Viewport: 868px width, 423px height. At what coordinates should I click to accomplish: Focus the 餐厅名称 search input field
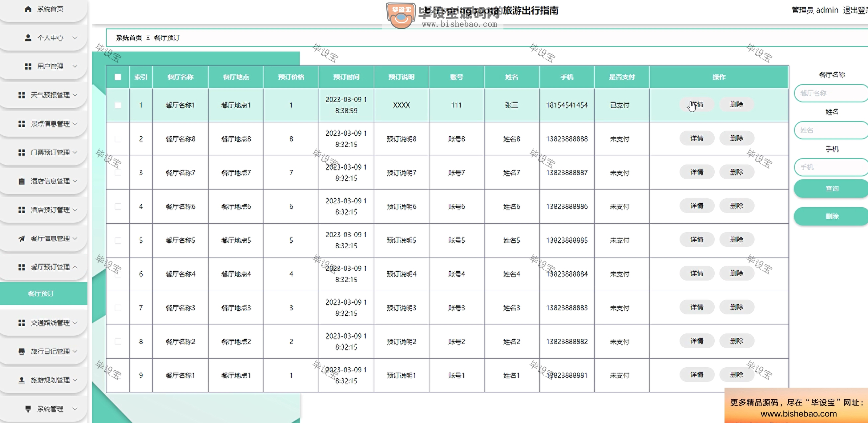[x=832, y=93]
